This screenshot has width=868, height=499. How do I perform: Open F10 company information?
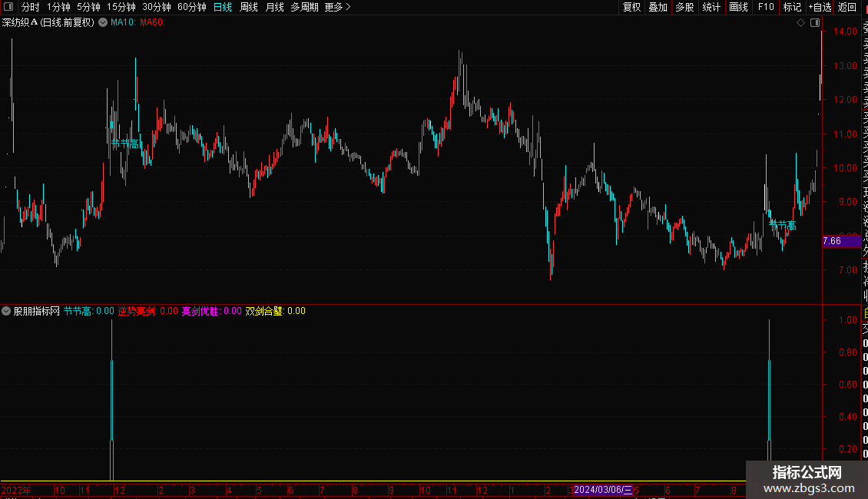[x=766, y=7]
